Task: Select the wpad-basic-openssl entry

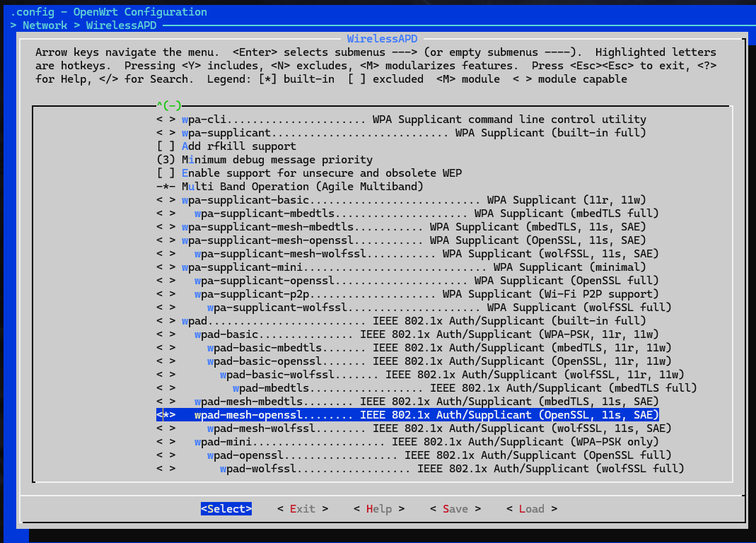Action: click(414, 361)
